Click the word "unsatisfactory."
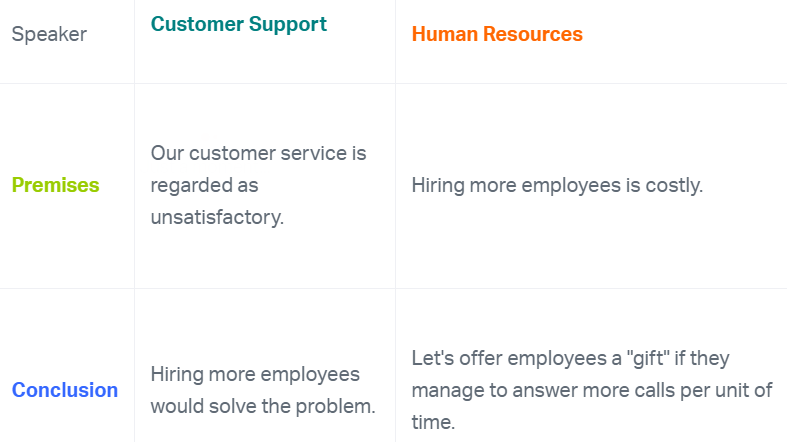 (217, 216)
